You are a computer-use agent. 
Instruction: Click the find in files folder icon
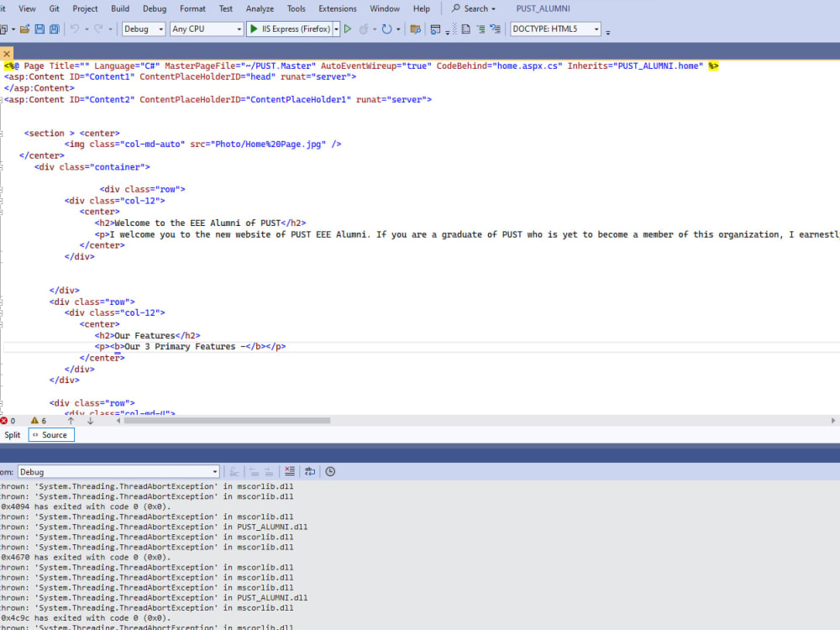(x=415, y=29)
